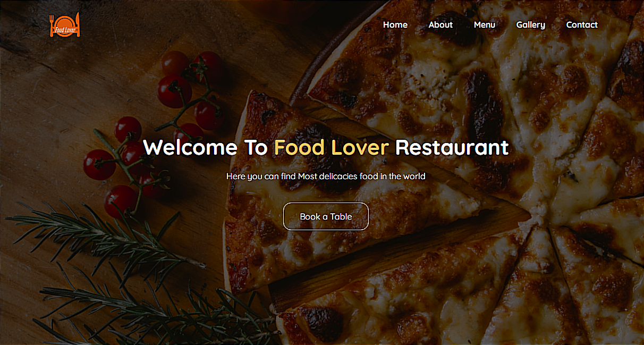Viewport: 644px width, 345px height.
Task: Click the Book a Table button
Action: pyautogui.click(x=326, y=216)
